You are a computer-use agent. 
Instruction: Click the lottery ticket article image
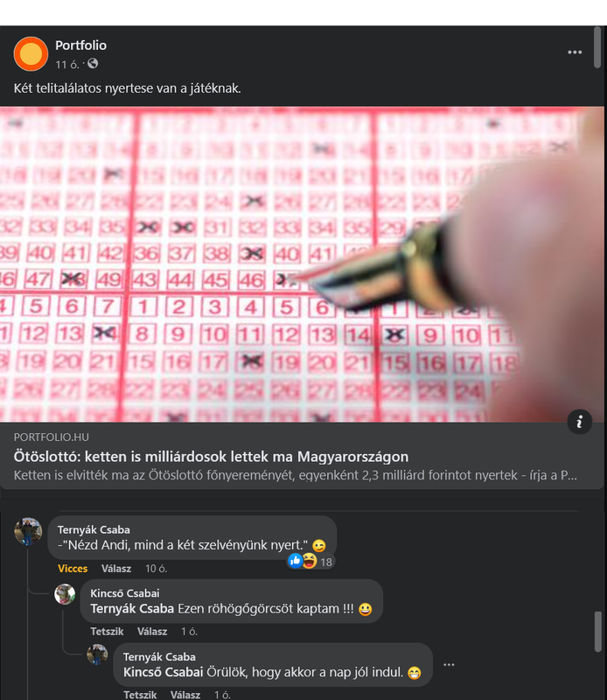click(302, 264)
